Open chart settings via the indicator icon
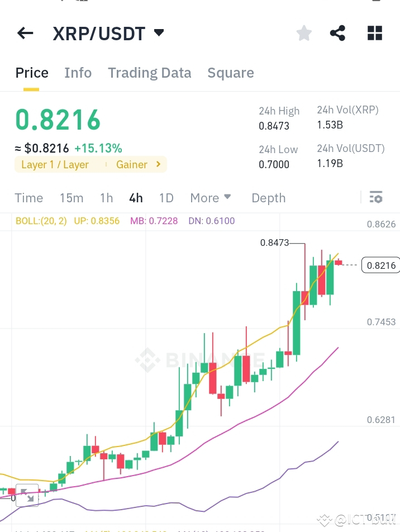 click(376, 197)
